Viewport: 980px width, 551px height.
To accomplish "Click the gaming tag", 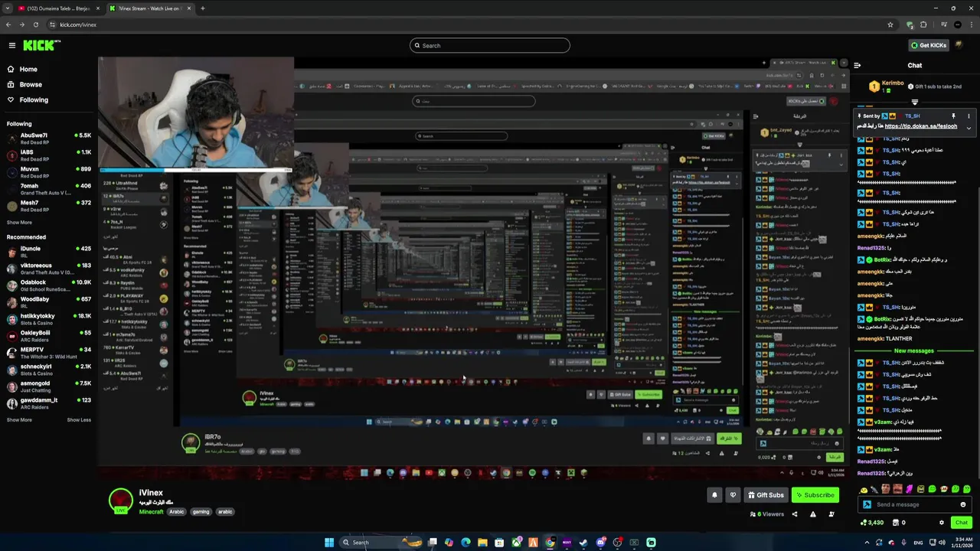I will point(201,512).
